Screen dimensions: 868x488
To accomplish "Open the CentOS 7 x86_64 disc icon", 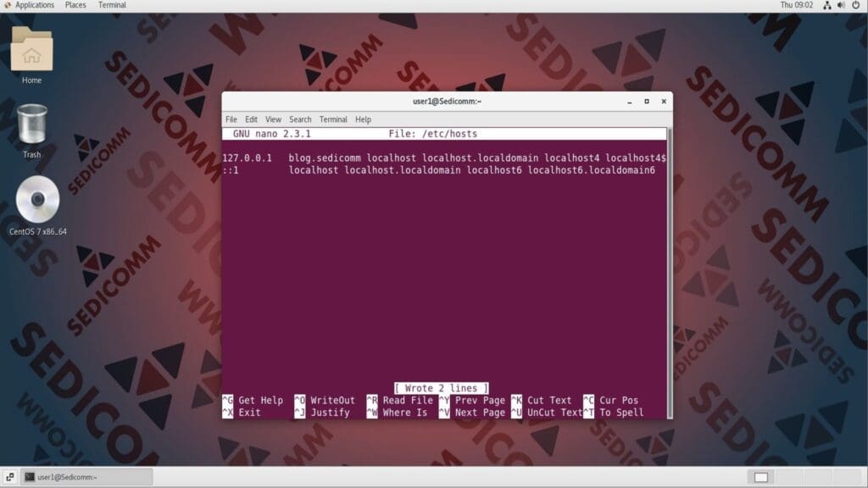I will tap(37, 201).
